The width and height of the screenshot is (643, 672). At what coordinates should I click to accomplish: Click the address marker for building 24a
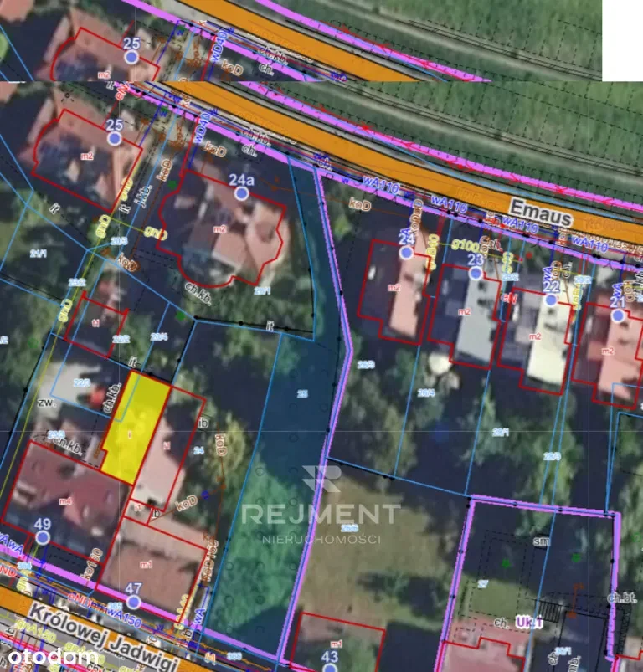[x=242, y=193]
